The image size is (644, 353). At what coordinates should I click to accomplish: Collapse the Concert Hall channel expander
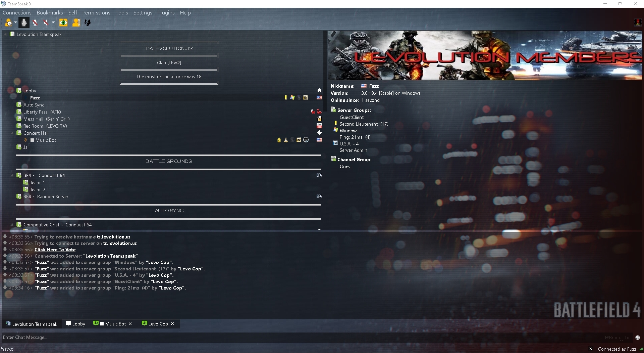point(12,133)
